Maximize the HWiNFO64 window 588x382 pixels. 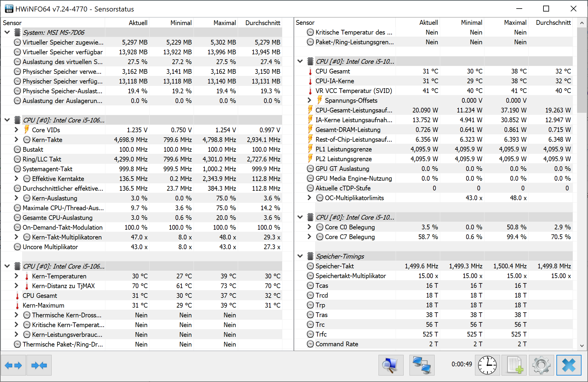tap(546, 9)
